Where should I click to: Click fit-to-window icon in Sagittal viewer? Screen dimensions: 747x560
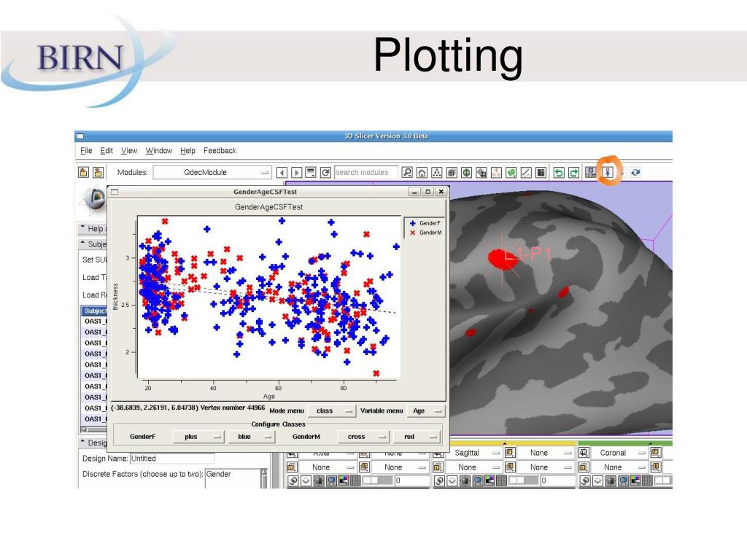[x=465, y=481]
